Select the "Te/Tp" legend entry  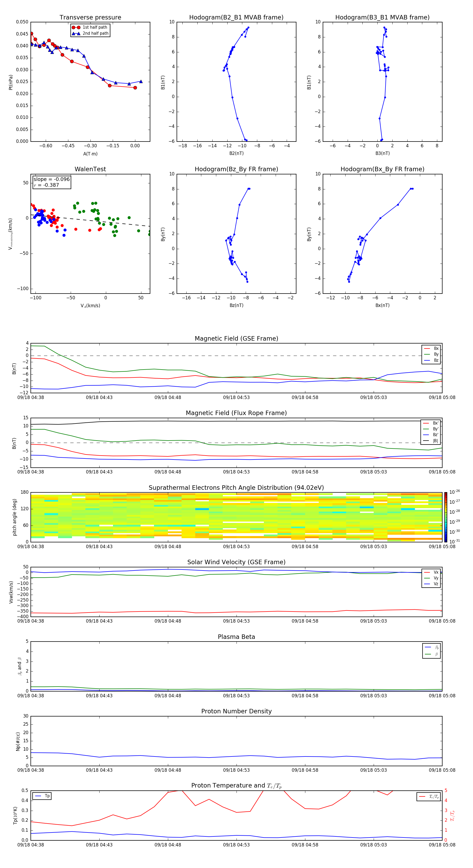click(x=429, y=796)
